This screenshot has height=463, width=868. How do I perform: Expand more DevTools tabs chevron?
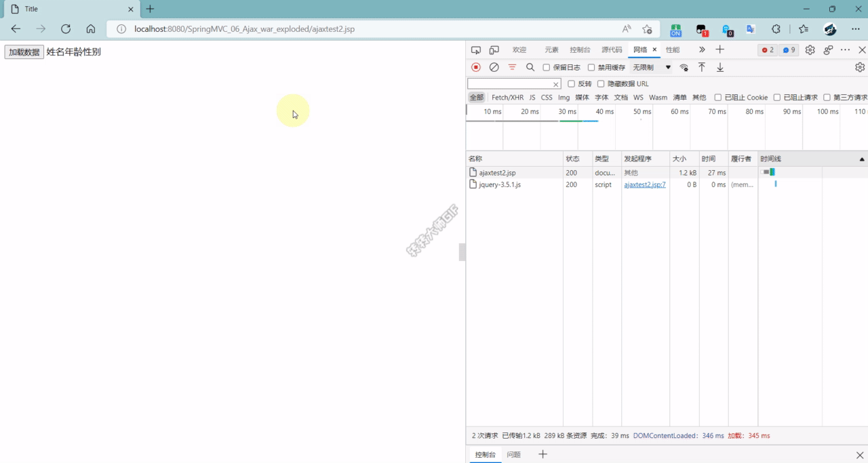(x=702, y=50)
